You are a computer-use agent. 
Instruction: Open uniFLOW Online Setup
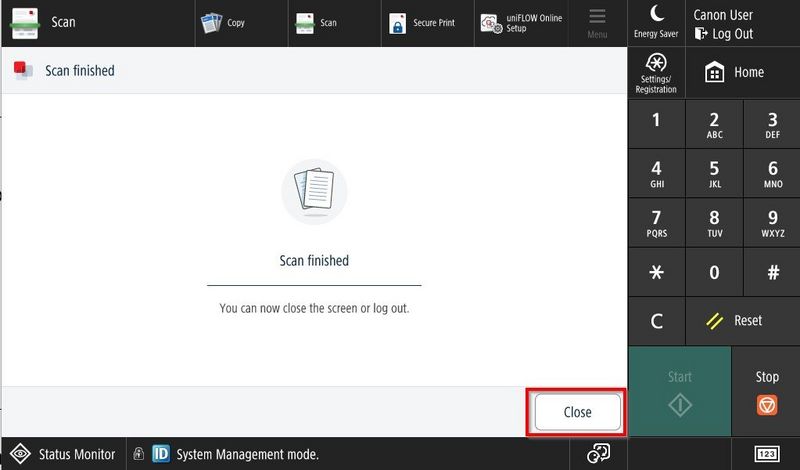pyautogui.click(x=521, y=22)
